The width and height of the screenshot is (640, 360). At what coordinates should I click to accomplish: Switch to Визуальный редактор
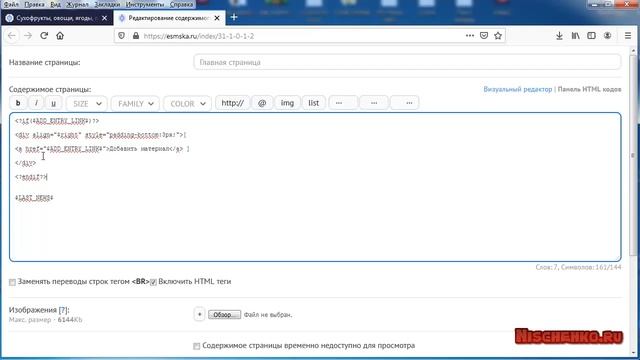pyautogui.click(x=518, y=89)
